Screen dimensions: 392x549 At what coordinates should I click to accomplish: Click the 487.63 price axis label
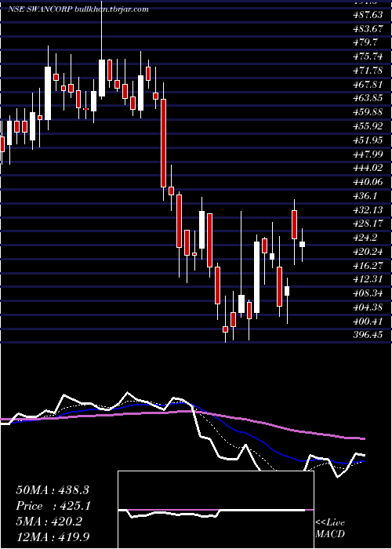(x=367, y=14)
